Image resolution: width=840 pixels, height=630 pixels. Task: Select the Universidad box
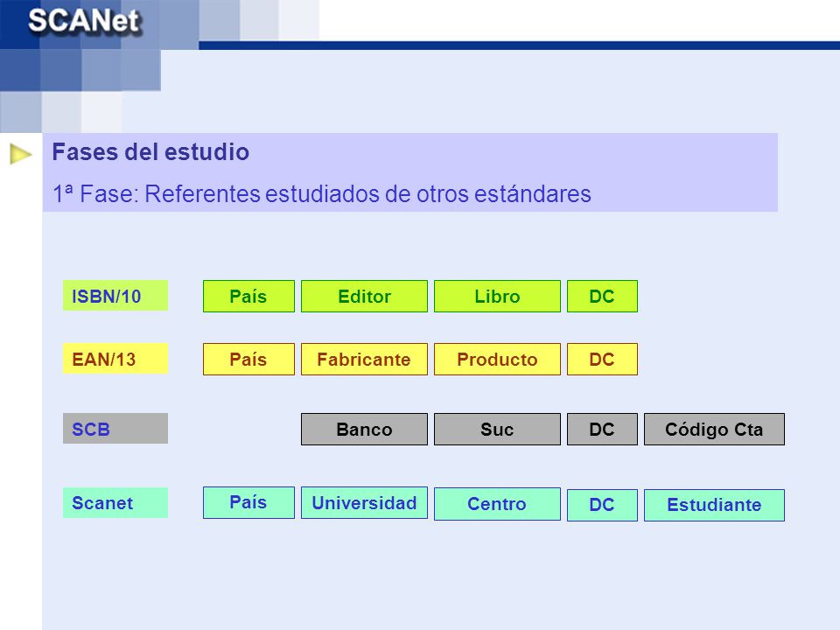tap(364, 502)
